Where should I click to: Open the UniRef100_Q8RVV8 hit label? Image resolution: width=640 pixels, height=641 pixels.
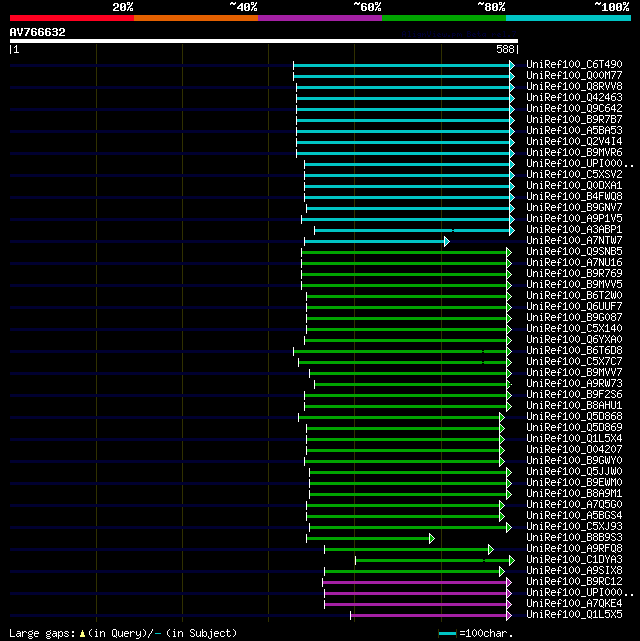point(574,87)
